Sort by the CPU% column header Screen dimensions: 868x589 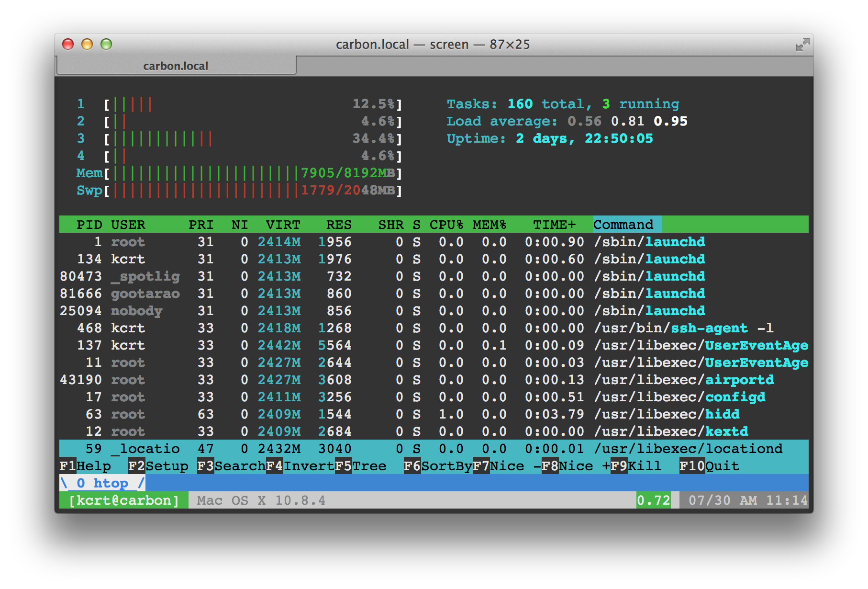(446, 225)
